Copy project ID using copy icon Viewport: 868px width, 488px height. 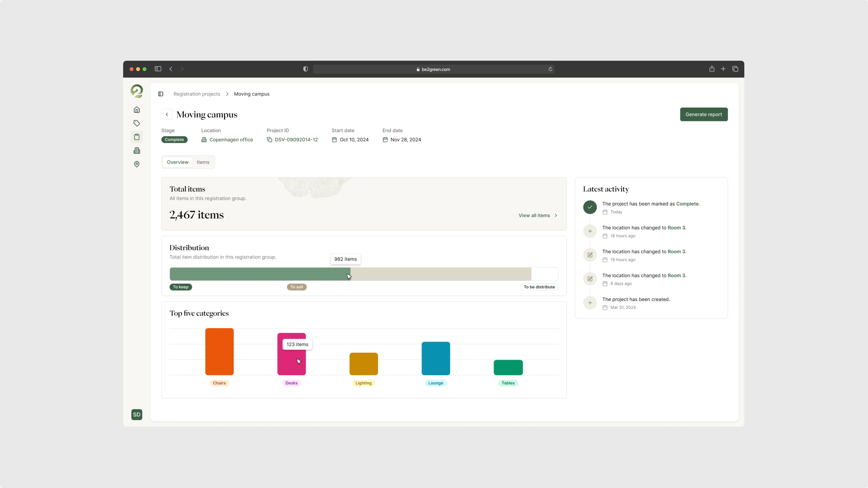point(269,140)
